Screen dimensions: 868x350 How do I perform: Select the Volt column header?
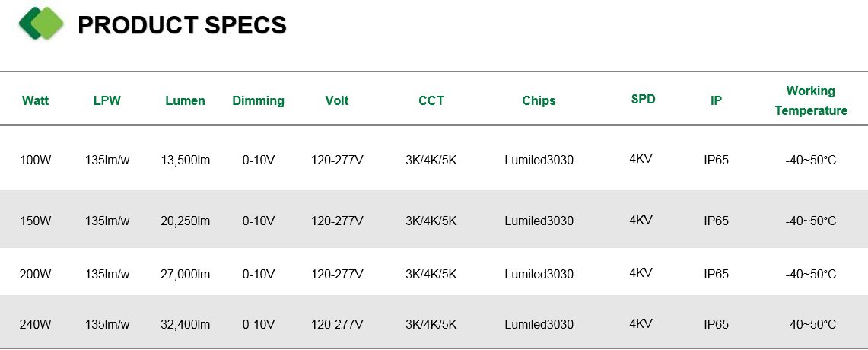click(336, 100)
